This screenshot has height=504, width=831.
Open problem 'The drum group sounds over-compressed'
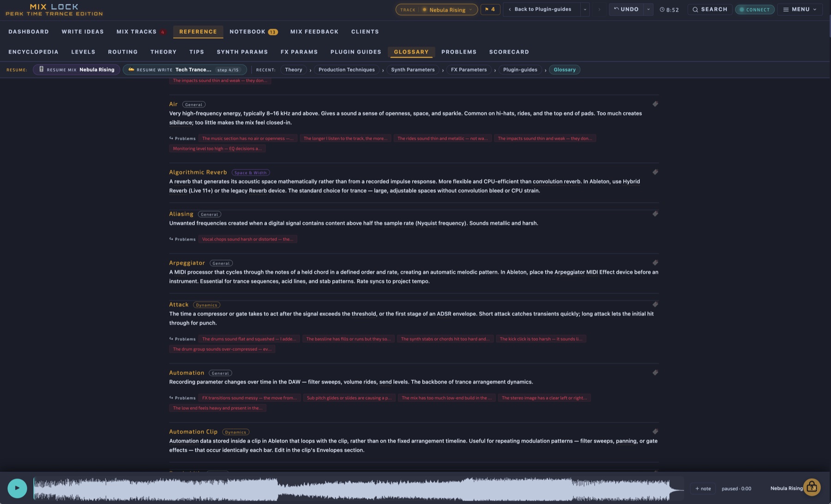point(222,349)
